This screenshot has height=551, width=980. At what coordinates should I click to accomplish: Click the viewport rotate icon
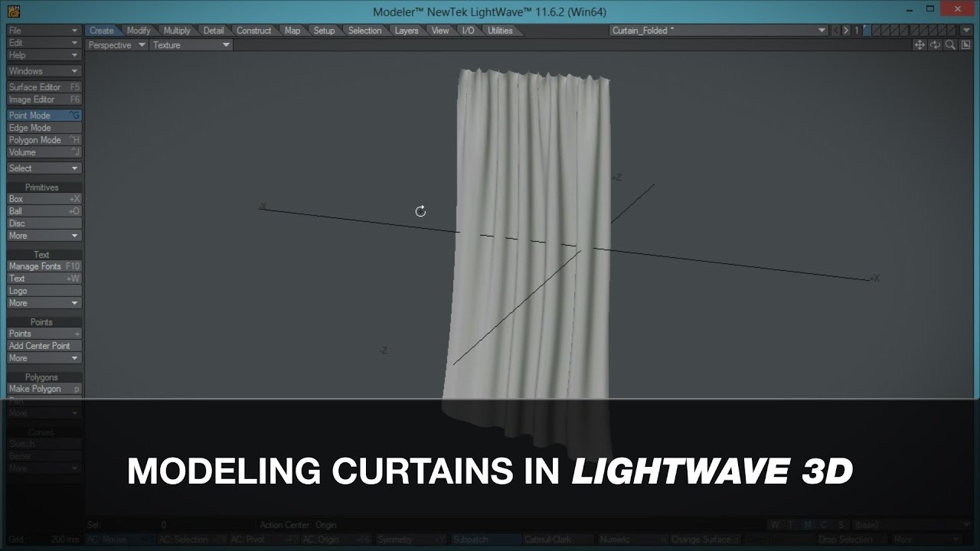tap(935, 45)
